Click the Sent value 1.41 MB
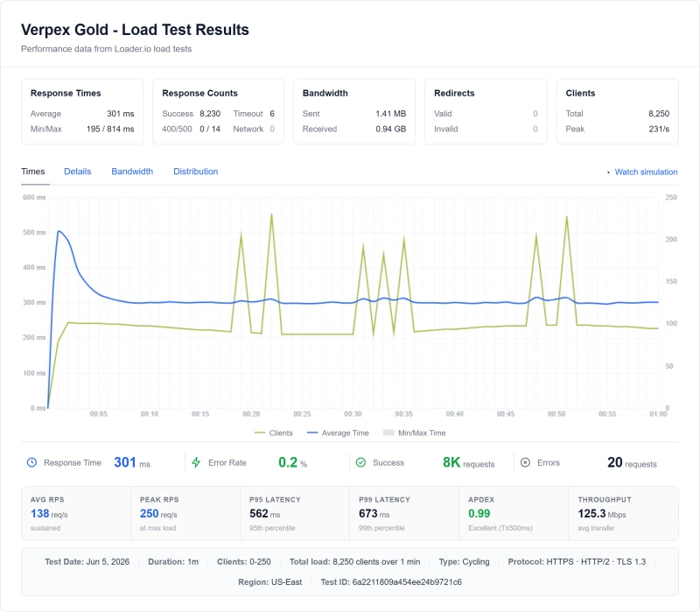Image resolution: width=700 pixels, height=612 pixels. (390, 114)
